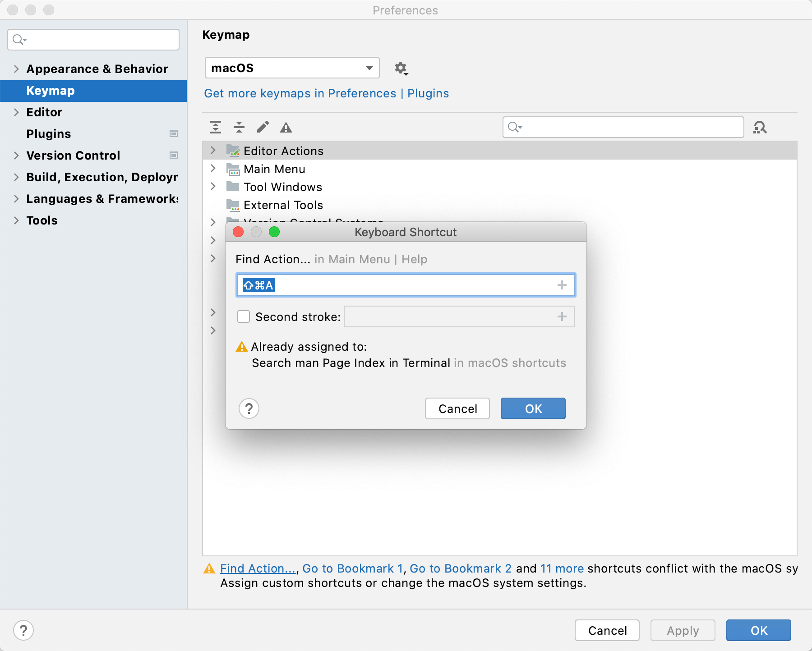Expand Languages & Frameworks section
812x651 pixels.
(16, 198)
